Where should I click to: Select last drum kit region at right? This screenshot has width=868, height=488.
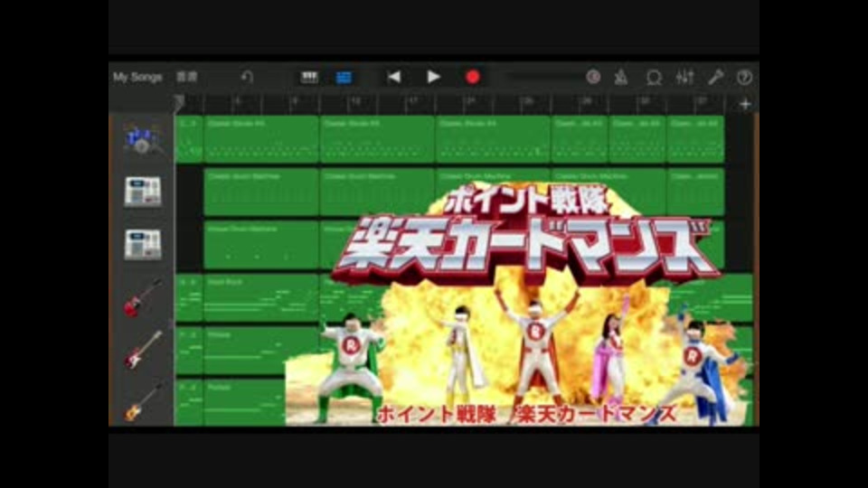(x=695, y=139)
